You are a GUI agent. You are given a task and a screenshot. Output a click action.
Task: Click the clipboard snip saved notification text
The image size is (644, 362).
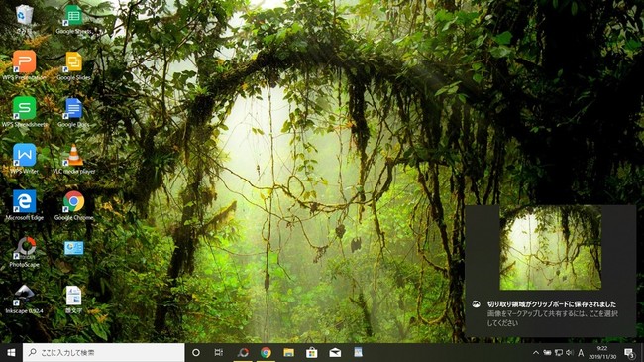click(x=552, y=304)
